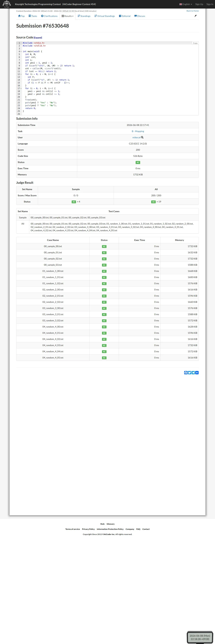Screen dimensions: 215x644
Task: Click the Sign Up link
Action: [x=199, y=4]
